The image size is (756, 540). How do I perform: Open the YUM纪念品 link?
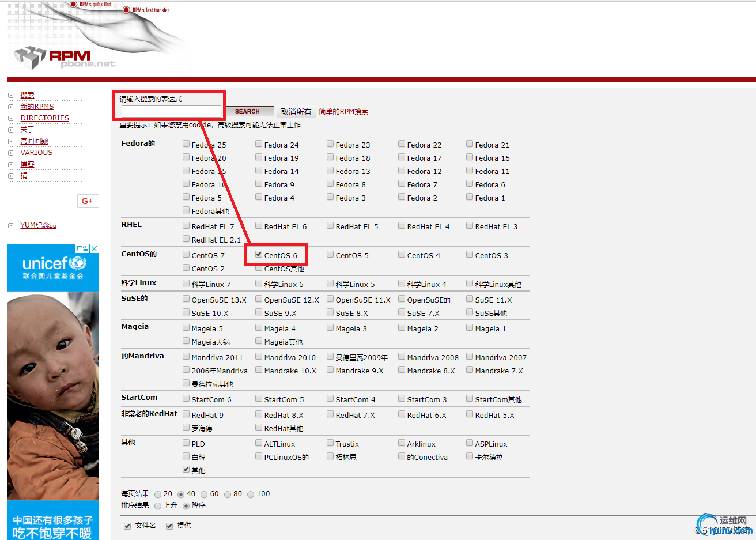(38, 225)
